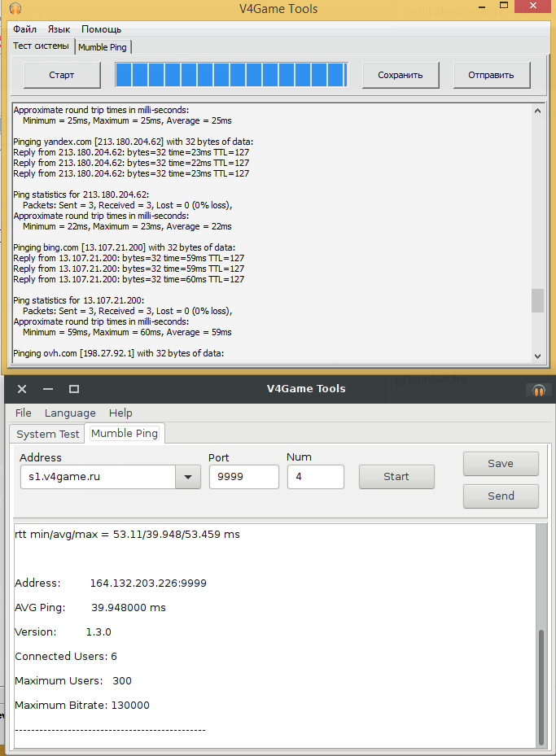The width and height of the screenshot is (556, 756).
Task: Click the AVG Ping 39.948000 ms line
Action: tap(90, 608)
